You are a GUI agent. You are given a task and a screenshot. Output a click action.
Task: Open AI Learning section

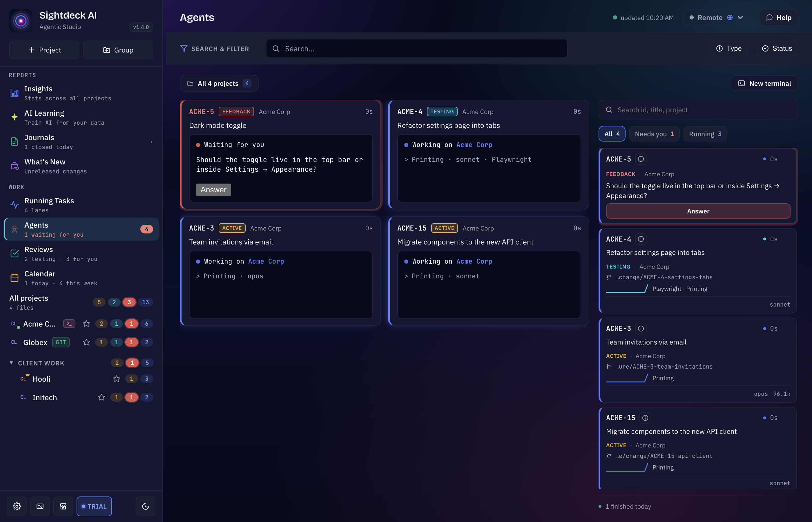(81, 118)
